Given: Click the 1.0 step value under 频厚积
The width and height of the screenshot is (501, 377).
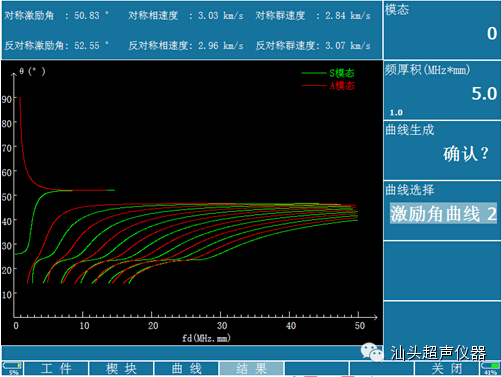Looking at the screenshot, I should 396,113.
